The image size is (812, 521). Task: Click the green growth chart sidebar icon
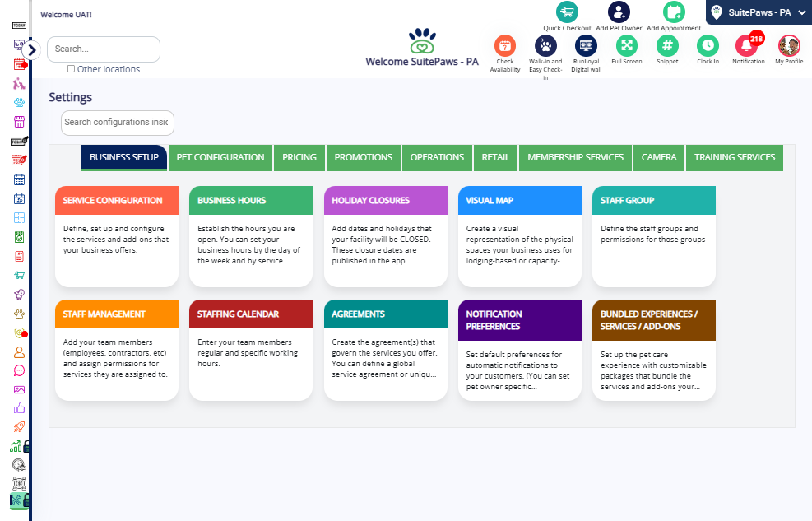point(16,446)
